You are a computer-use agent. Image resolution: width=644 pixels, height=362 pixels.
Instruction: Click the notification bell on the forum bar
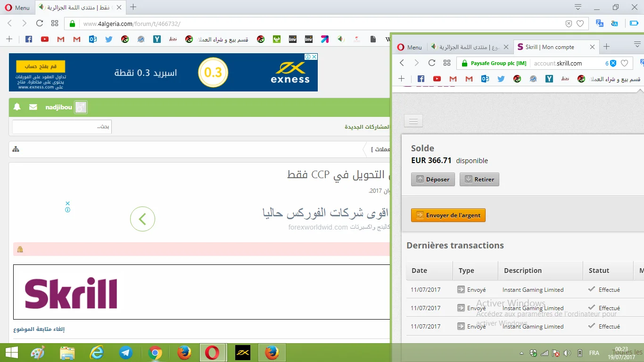tap(17, 107)
